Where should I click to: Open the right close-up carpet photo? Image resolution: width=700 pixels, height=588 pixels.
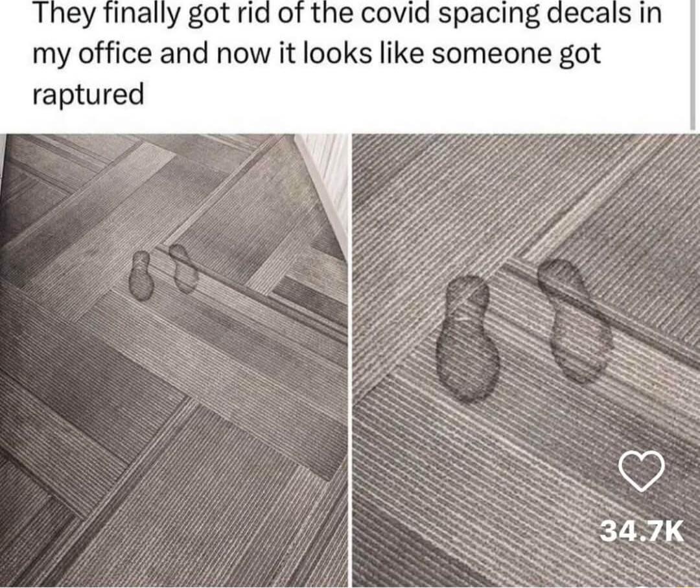tap(526, 360)
